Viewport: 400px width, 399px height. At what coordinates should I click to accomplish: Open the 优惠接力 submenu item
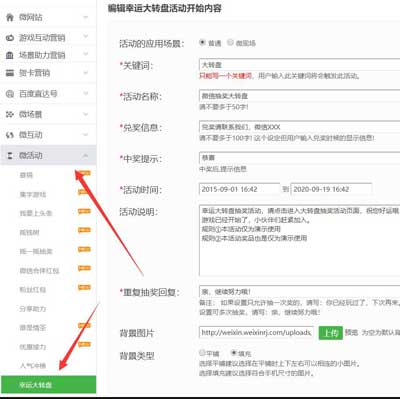[33, 347]
